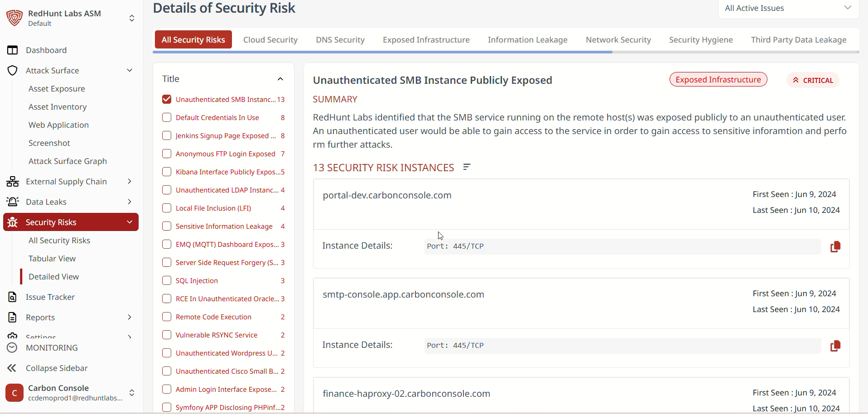This screenshot has height=414, width=868.
Task: Select Unauthenticated LDAP Instance risk title
Action: [227, 190]
